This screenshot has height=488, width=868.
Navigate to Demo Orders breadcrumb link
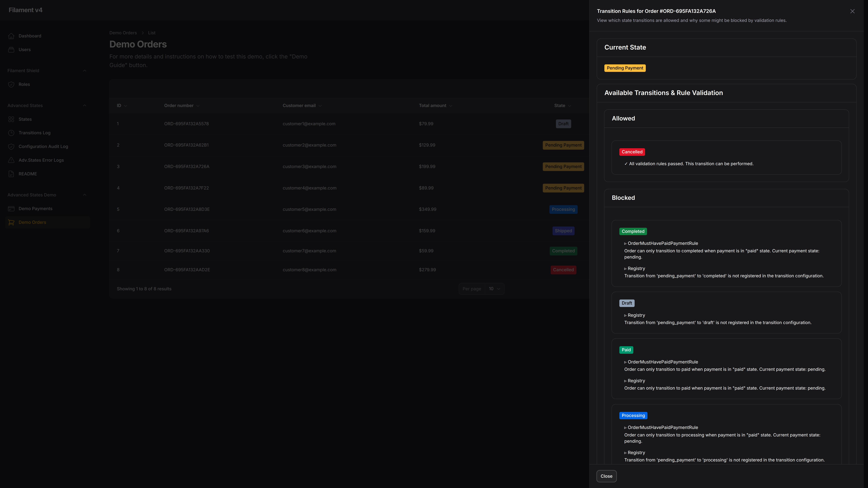123,33
